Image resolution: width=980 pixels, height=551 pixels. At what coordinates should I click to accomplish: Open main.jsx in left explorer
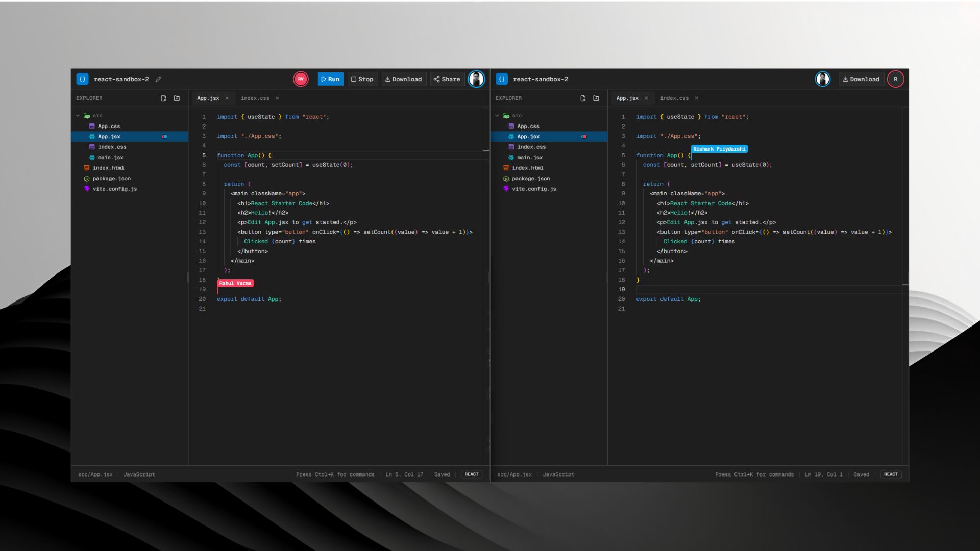(x=130, y=158)
